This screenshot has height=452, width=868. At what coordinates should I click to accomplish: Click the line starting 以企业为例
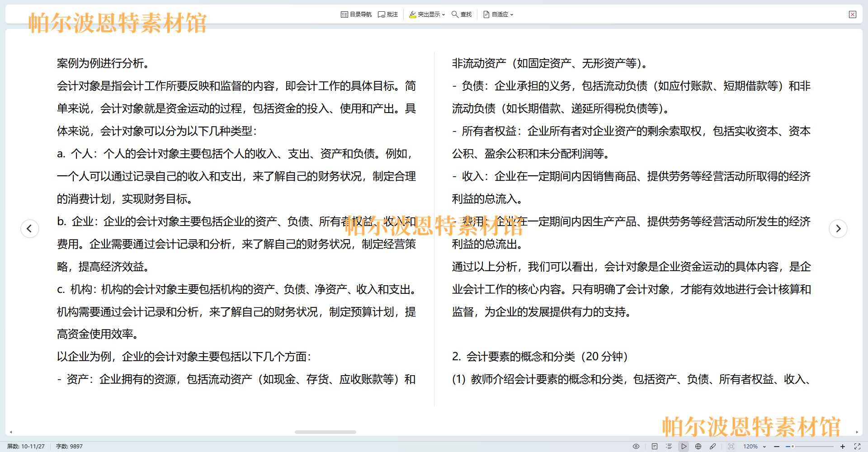[184, 357]
